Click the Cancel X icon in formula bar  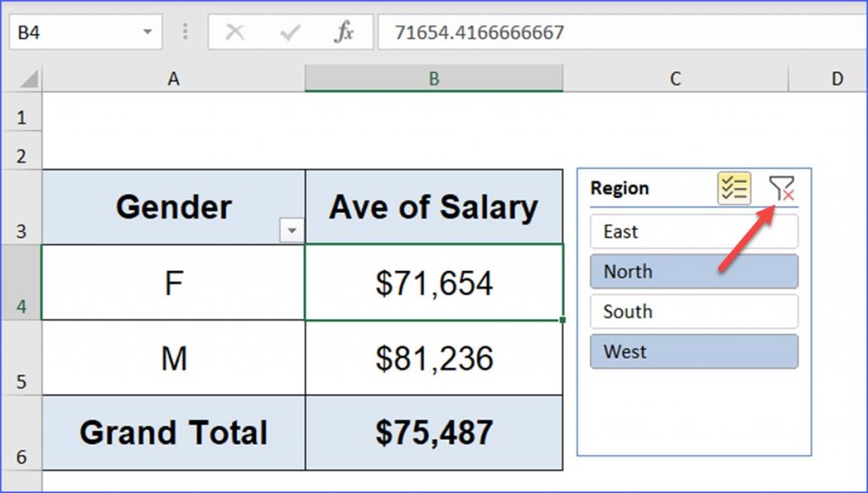[235, 33]
